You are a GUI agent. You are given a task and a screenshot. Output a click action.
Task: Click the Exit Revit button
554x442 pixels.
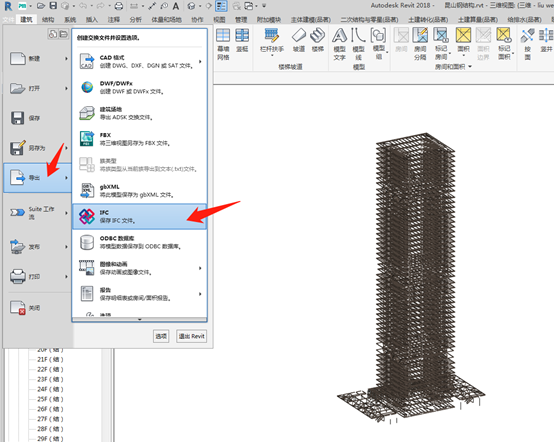[191, 336]
